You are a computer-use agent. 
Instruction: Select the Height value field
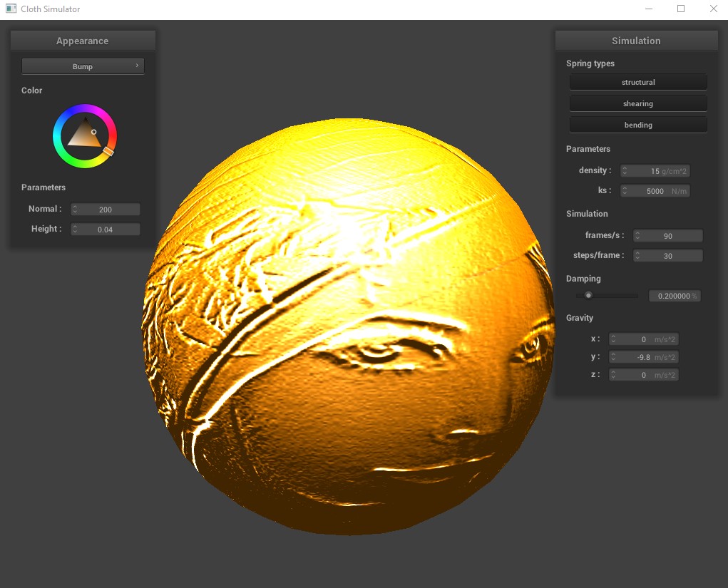[106, 229]
